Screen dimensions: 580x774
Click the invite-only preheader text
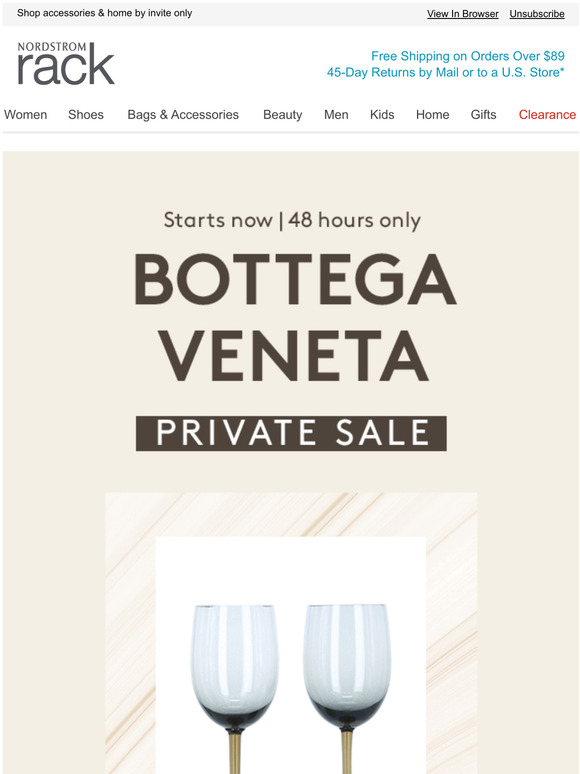(105, 13)
